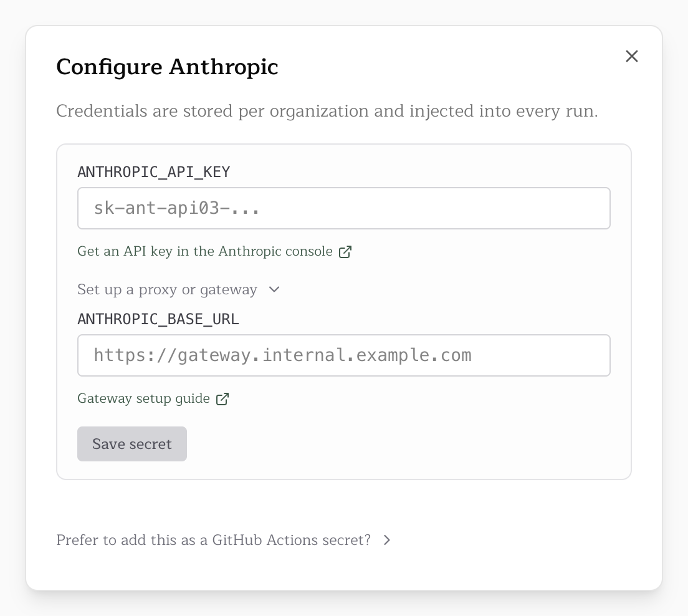
Task: Click external-link icon beside Gateway setup guide
Action: pos(222,398)
